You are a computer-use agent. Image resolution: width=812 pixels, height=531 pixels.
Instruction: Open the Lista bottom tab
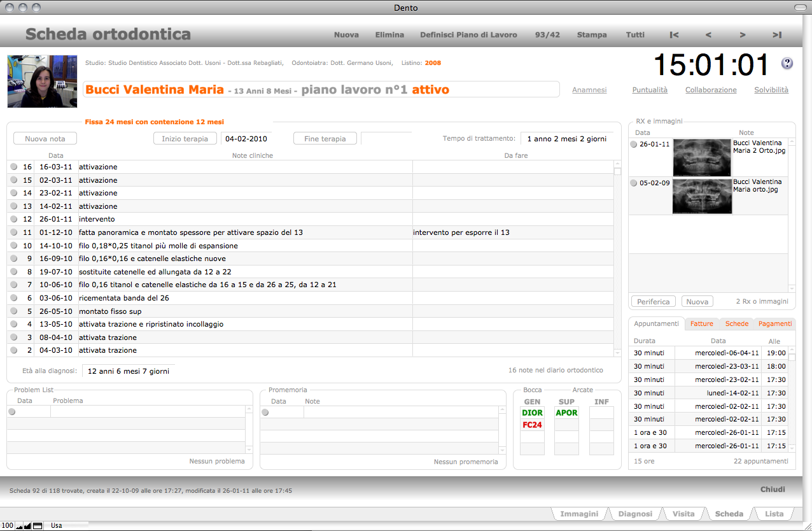pos(774,514)
